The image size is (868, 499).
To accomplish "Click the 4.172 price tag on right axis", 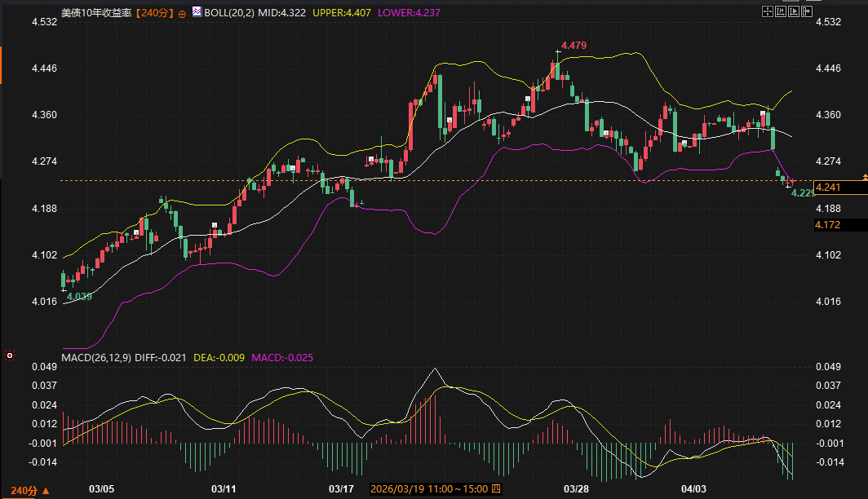I will click(841, 225).
